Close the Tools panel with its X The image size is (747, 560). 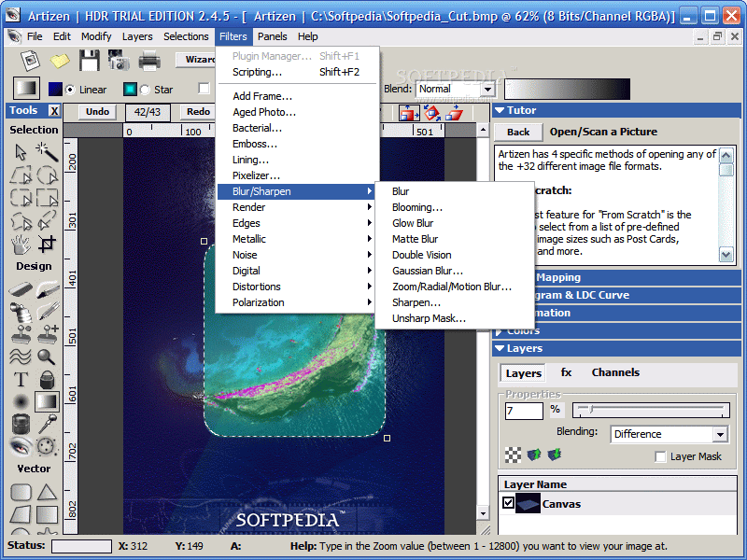[55, 111]
